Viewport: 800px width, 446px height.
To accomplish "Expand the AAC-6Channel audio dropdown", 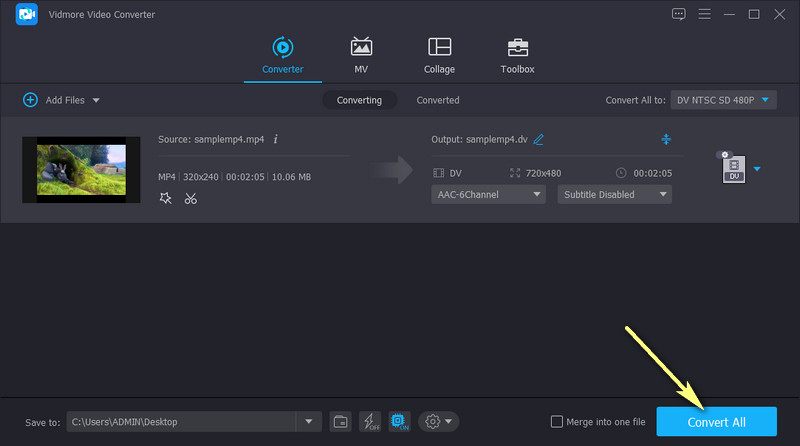I will coord(489,194).
